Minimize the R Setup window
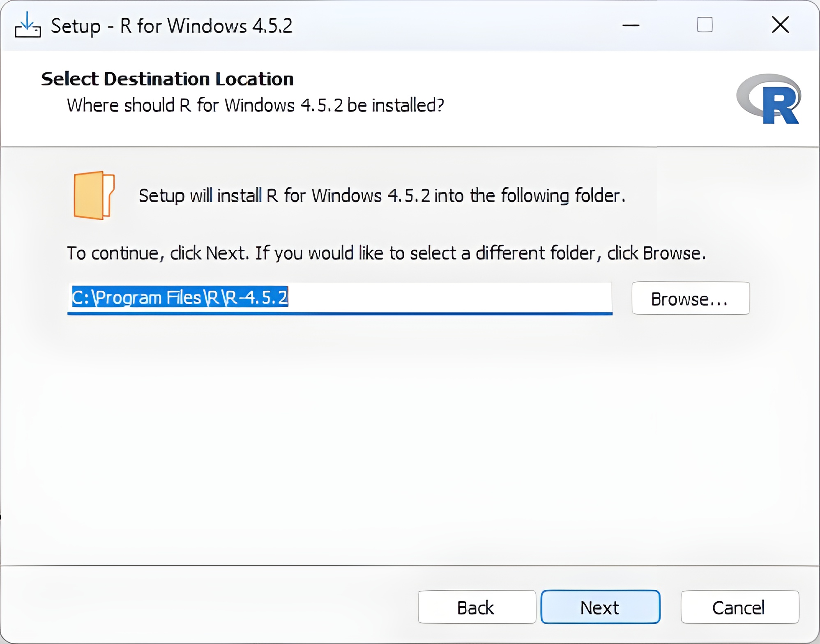Screen dimensions: 820x644 (x=631, y=25)
